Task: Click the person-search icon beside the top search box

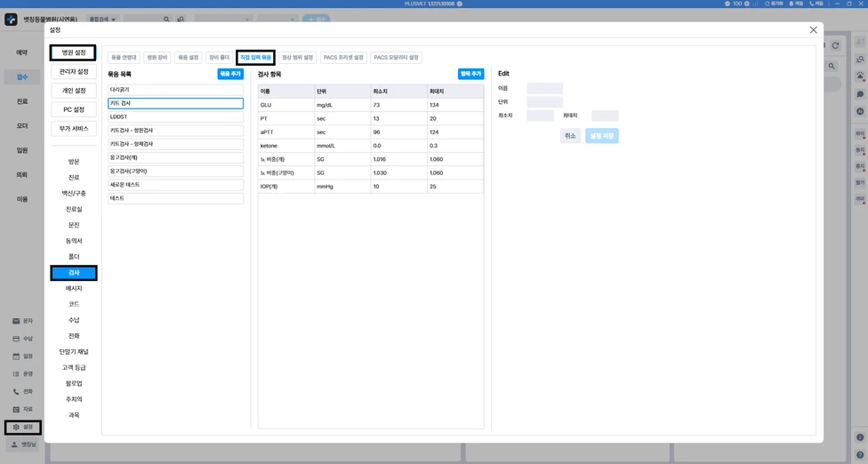Action: pos(181,20)
